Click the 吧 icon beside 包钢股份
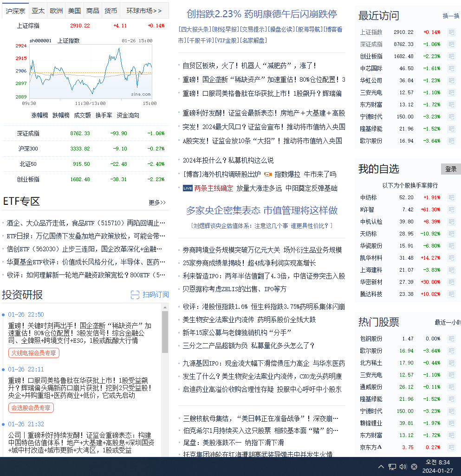The height and width of the screenshot is (476, 461). [x=451, y=339]
